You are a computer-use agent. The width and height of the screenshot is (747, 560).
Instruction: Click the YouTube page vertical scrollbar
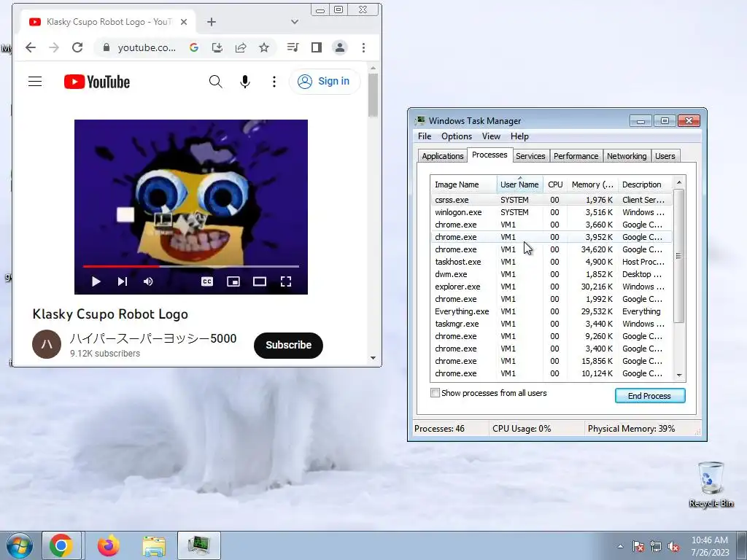[373, 96]
